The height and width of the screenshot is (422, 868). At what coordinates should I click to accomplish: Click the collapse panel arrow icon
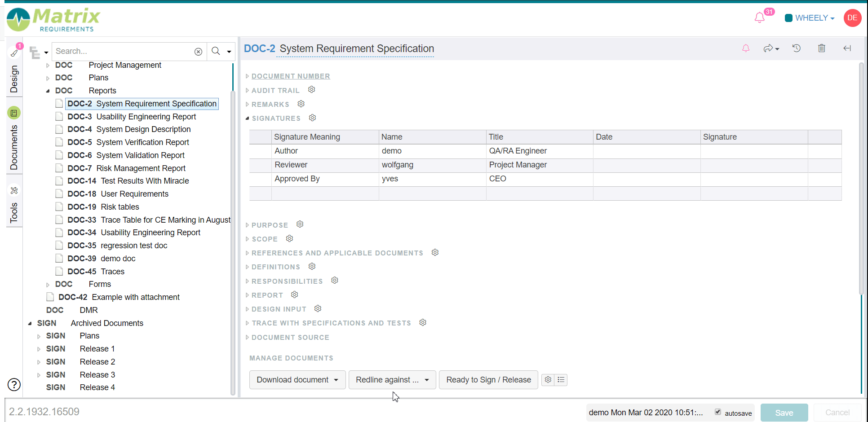(847, 48)
